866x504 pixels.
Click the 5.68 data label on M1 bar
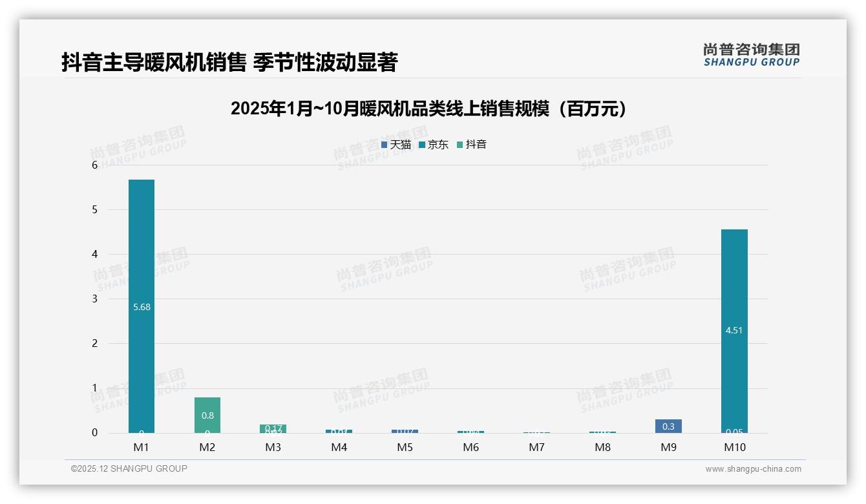click(x=140, y=308)
